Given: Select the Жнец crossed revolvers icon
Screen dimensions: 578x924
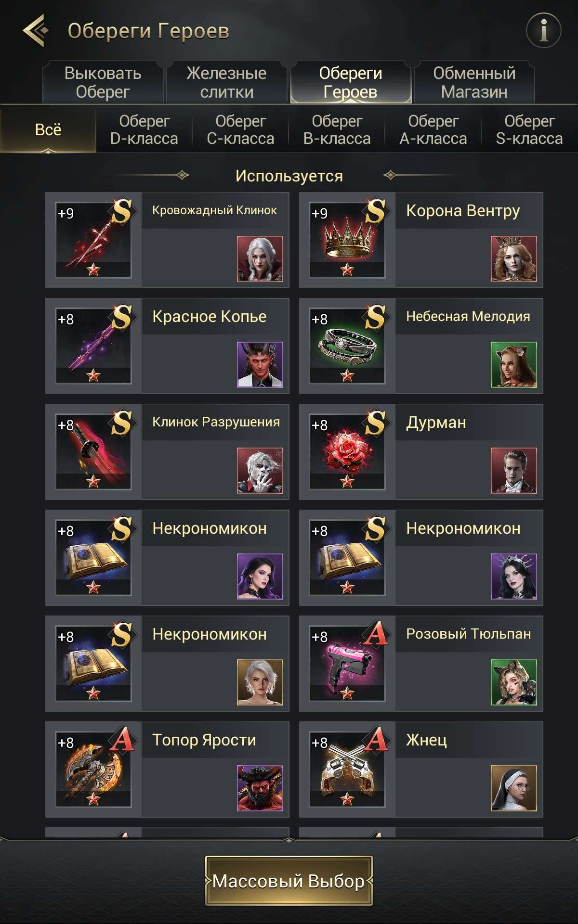Looking at the screenshot, I should click(x=347, y=770).
